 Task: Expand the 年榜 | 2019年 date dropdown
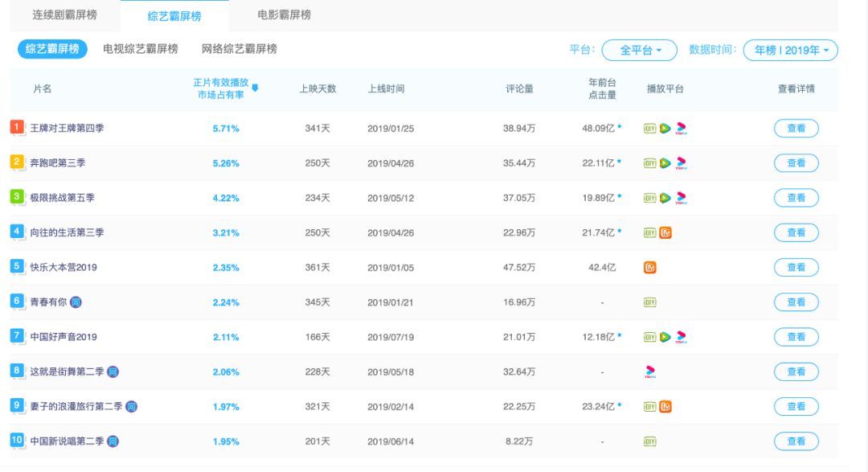[x=790, y=51]
